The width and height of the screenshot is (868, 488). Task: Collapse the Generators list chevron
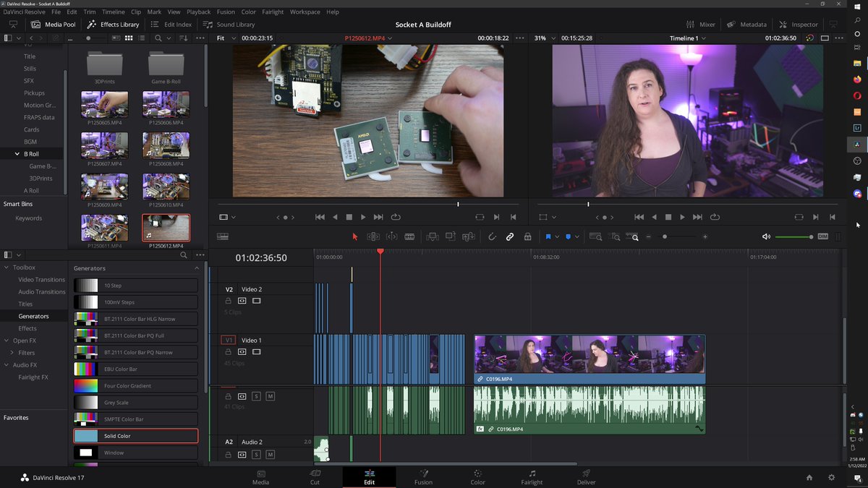point(197,268)
